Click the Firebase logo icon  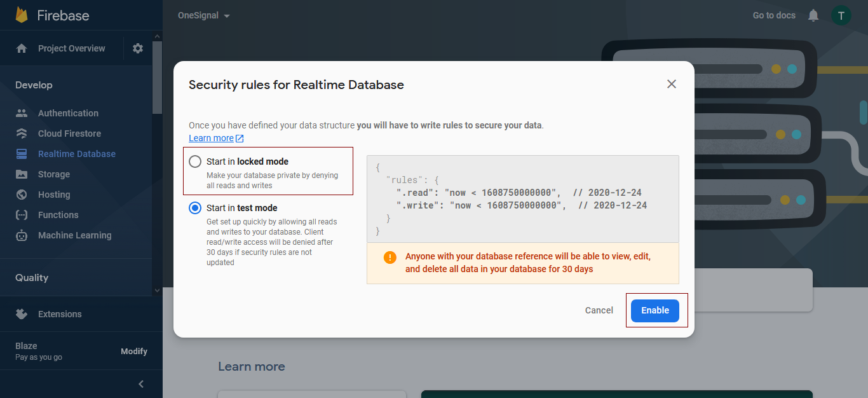click(22, 15)
